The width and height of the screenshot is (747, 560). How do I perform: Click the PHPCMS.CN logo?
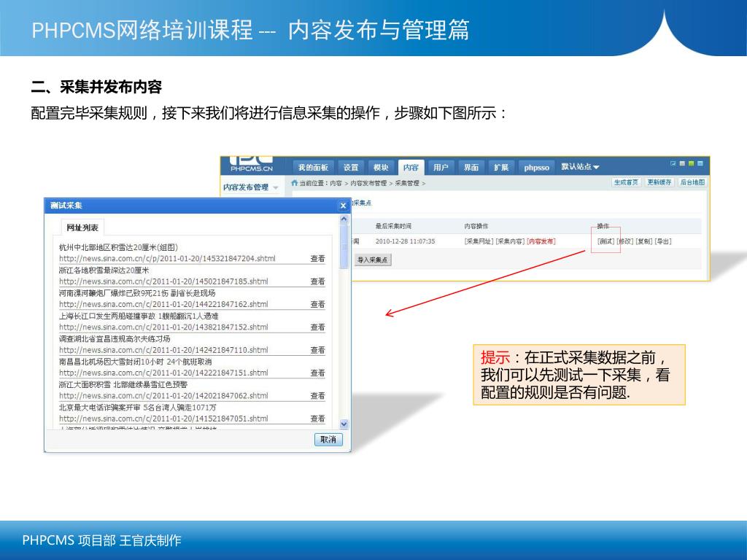252,164
